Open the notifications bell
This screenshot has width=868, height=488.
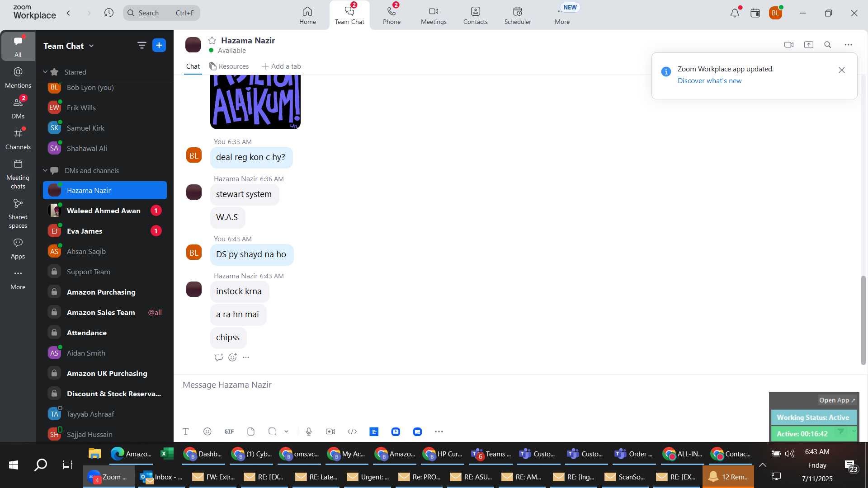735,13
